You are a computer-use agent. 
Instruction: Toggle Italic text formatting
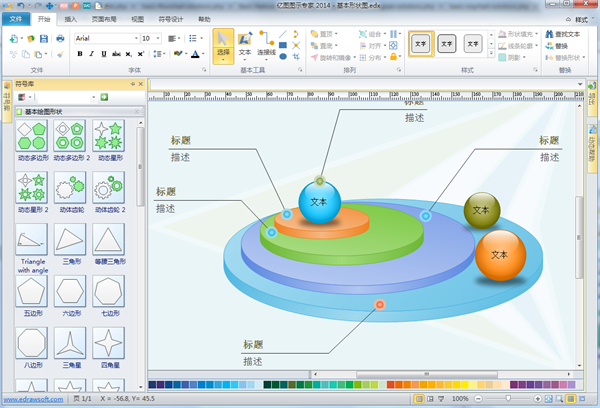click(90, 54)
